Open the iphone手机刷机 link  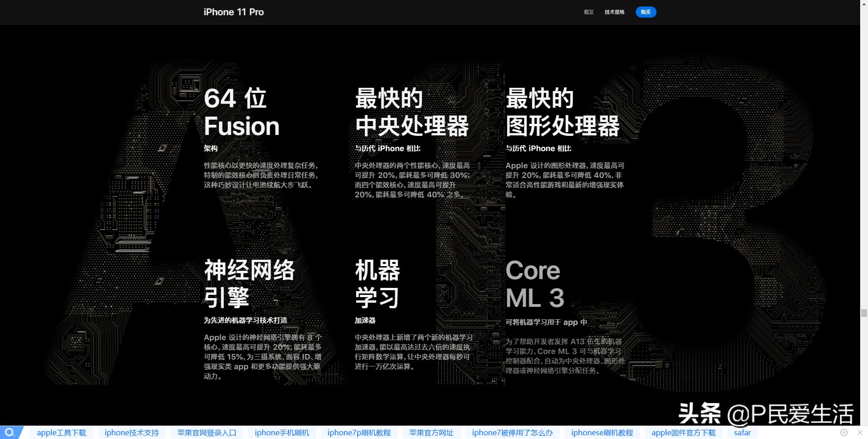pyautogui.click(x=282, y=433)
